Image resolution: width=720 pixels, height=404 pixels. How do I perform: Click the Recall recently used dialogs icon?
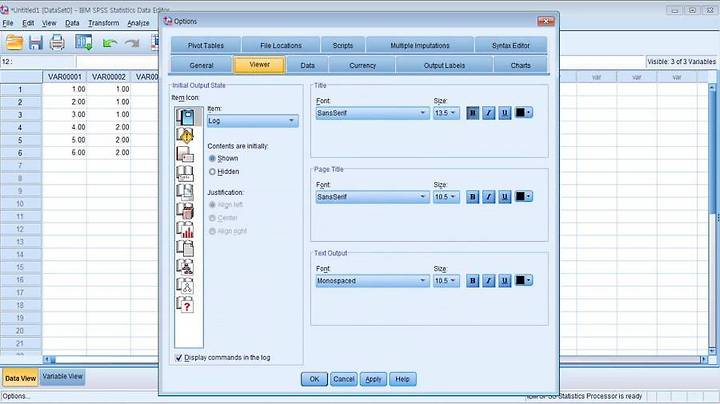point(84,42)
